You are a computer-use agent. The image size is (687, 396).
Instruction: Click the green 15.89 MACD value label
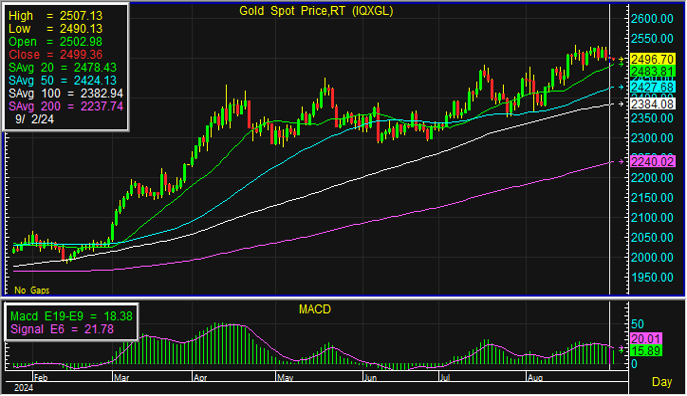(646, 351)
